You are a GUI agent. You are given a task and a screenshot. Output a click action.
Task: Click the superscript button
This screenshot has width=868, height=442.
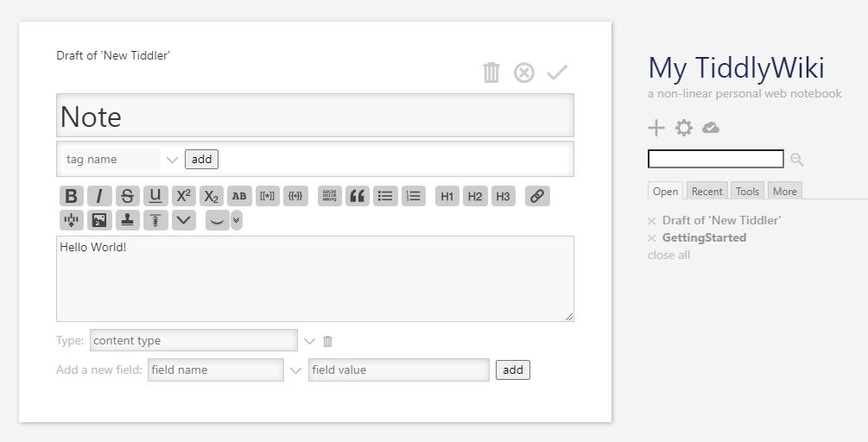(x=183, y=196)
